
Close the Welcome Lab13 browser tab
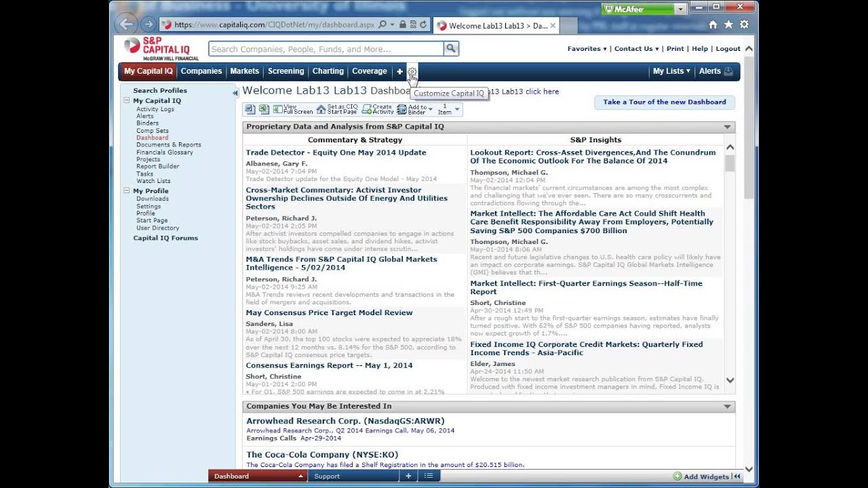point(553,26)
